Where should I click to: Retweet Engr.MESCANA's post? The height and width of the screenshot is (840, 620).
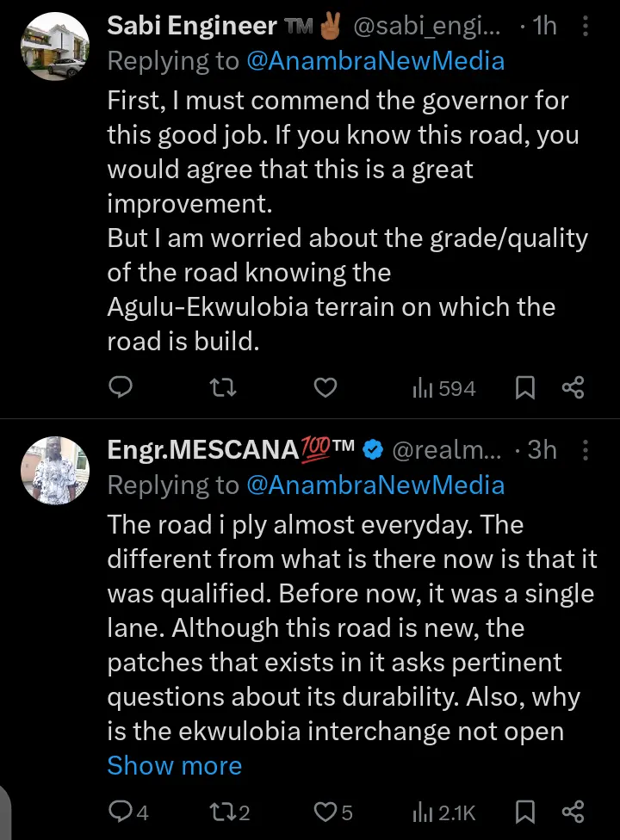(230, 811)
